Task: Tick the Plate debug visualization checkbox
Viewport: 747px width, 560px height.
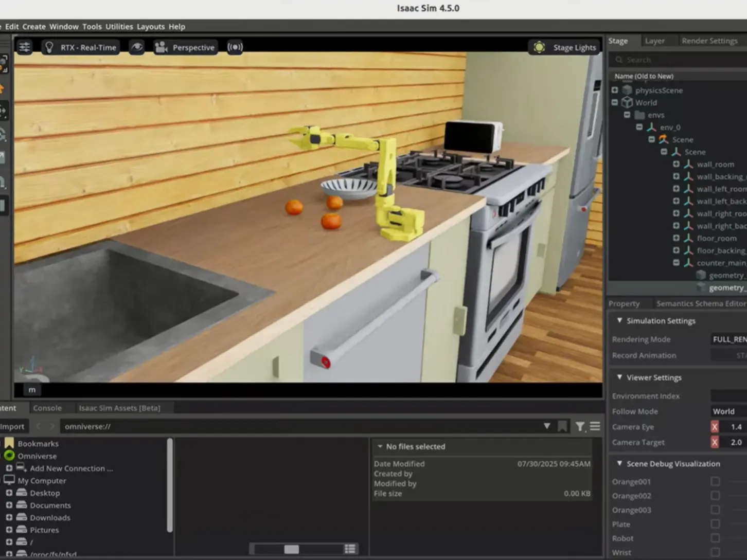Action: (x=715, y=524)
